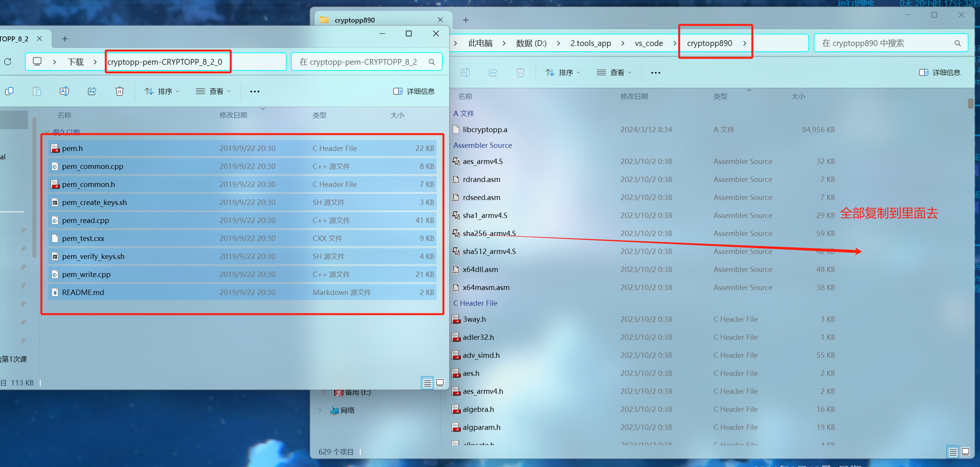Click the rename icon in front toolbar
Viewport: 980px width, 467px height.
point(64,91)
